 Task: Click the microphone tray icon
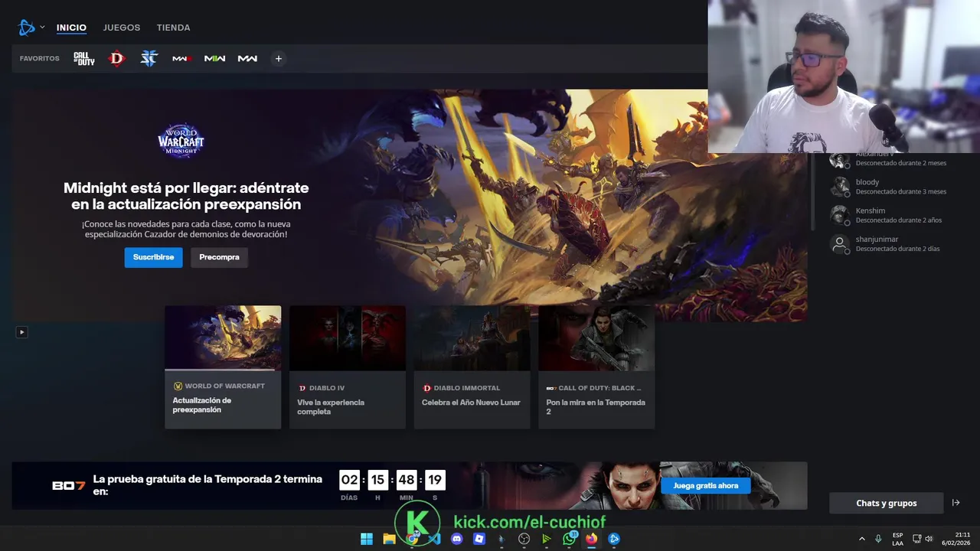point(878,539)
